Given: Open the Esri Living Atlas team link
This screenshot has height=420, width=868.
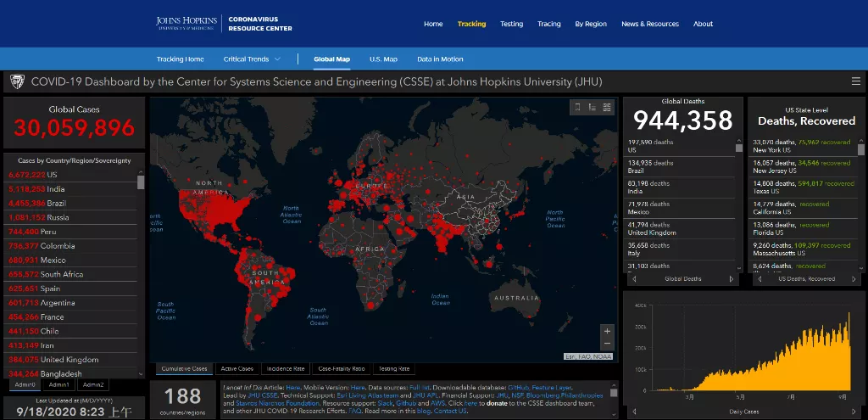Looking at the screenshot, I should tap(368, 395).
